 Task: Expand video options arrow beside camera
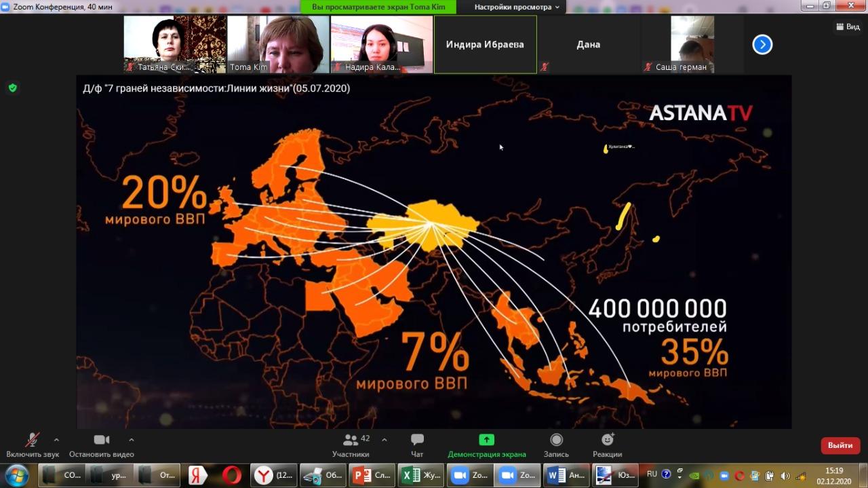coord(132,440)
